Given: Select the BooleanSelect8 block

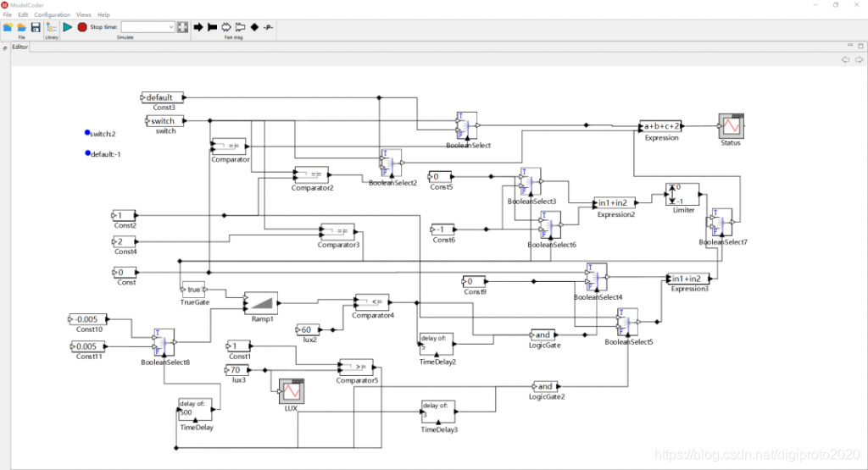Looking at the screenshot, I should pos(164,342).
